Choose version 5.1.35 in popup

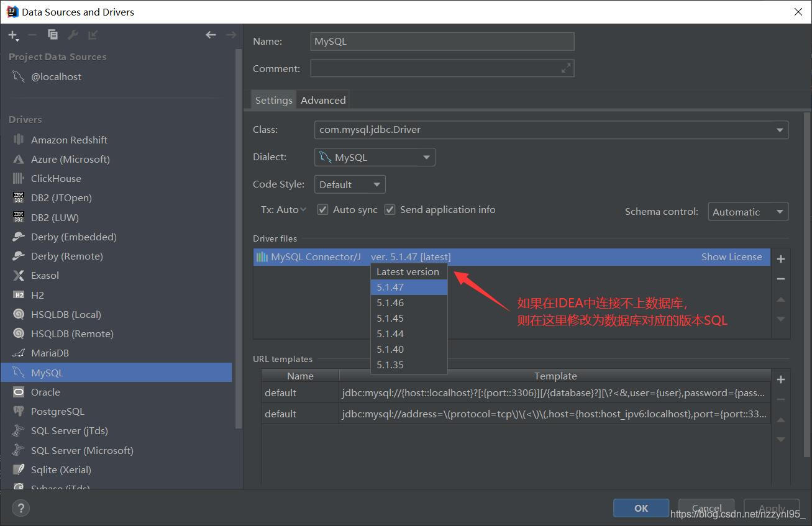[x=409, y=365]
